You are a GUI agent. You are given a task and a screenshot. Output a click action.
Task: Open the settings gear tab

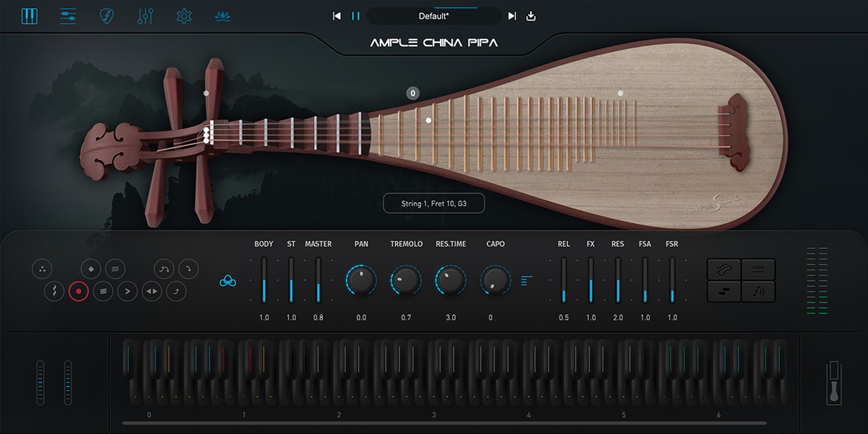click(x=184, y=16)
